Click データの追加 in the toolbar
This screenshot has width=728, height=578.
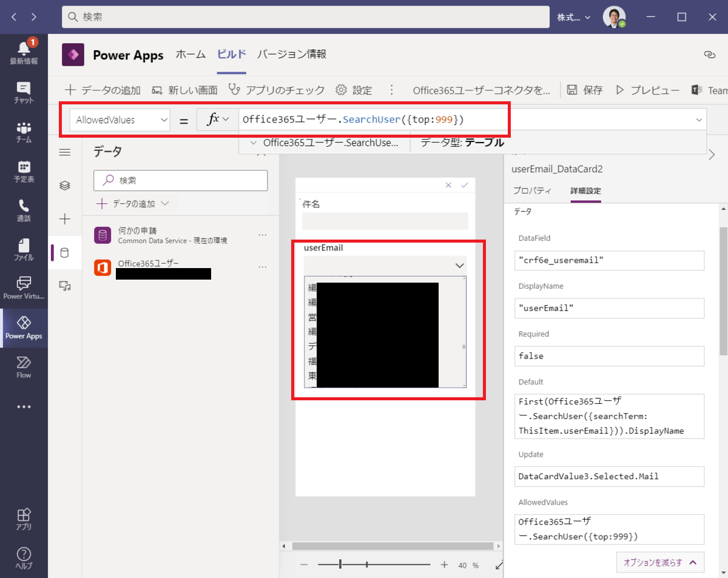click(x=103, y=90)
